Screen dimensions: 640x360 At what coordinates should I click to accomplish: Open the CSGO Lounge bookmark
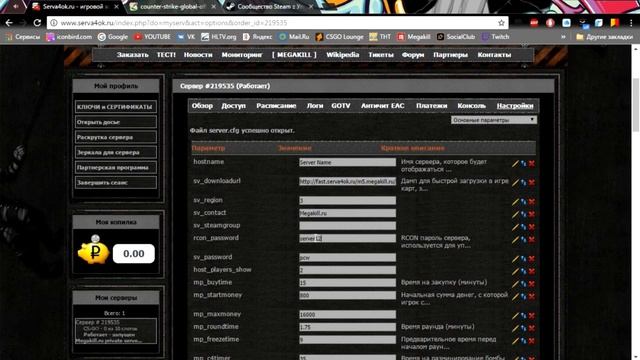coord(339,37)
